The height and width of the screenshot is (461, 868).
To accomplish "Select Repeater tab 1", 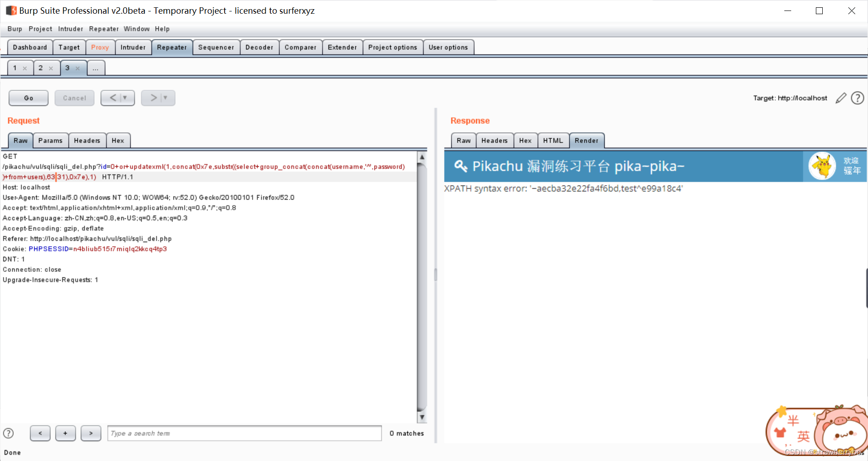I will [x=15, y=68].
